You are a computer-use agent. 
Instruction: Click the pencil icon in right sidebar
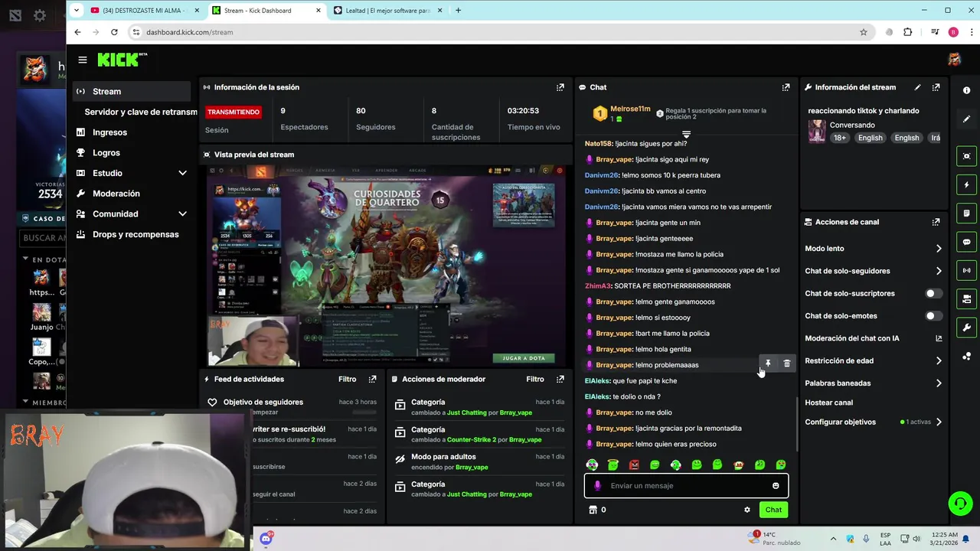point(966,119)
